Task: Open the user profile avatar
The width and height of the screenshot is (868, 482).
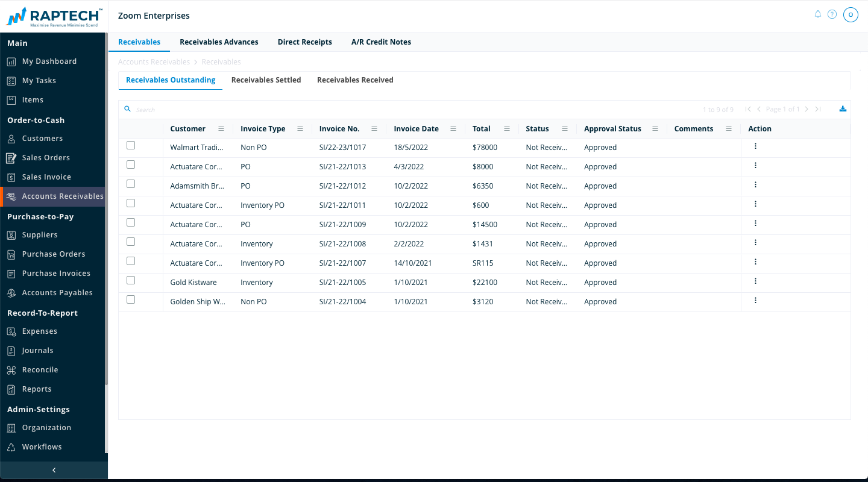Action: pos(851,15)
